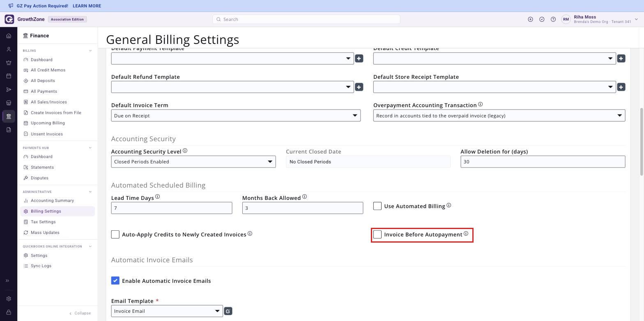Image resolution: width=644 pixels, height=321 pixels.
Task: Enable the Use Automated Billing checkbox
Action: [377, 206]
